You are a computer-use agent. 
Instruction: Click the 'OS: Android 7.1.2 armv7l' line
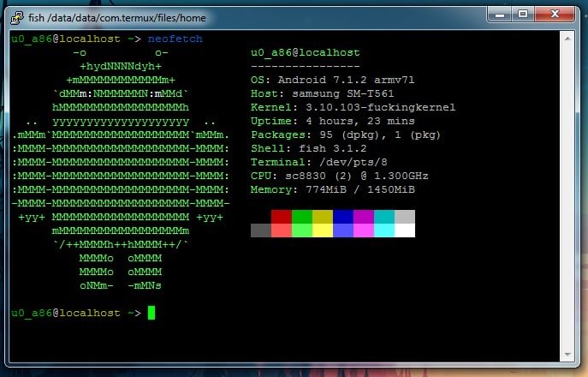click(333, 80)
